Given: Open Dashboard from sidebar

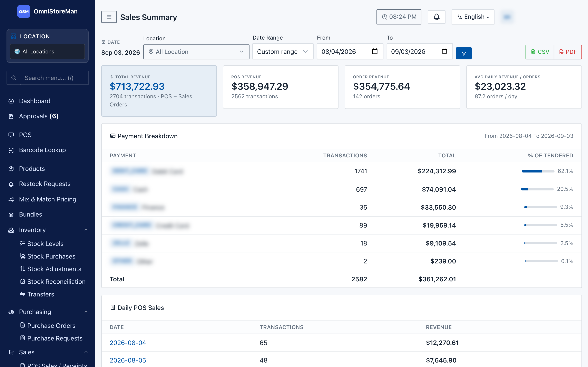Looking at the screenshot, I should [x=35, y=101].
